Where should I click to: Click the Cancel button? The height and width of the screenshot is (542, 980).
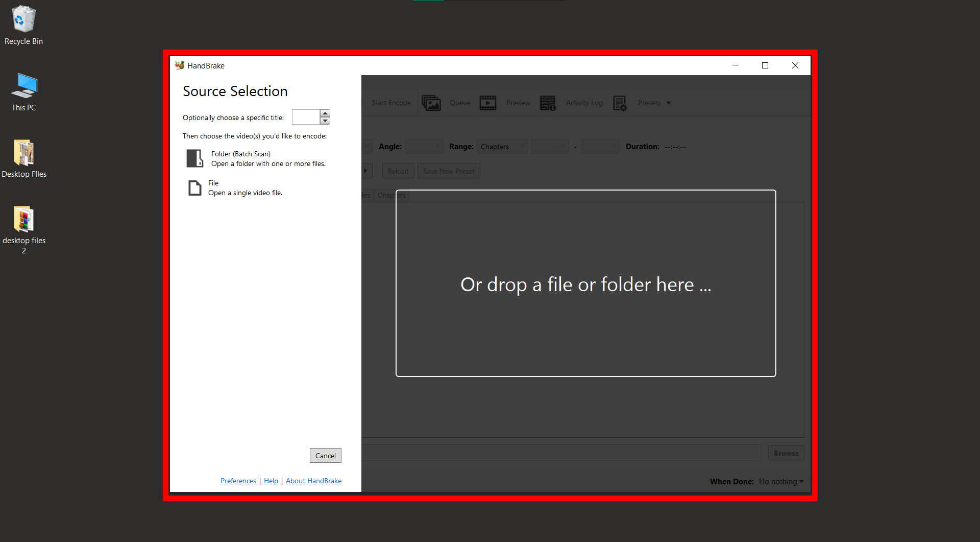325,455
